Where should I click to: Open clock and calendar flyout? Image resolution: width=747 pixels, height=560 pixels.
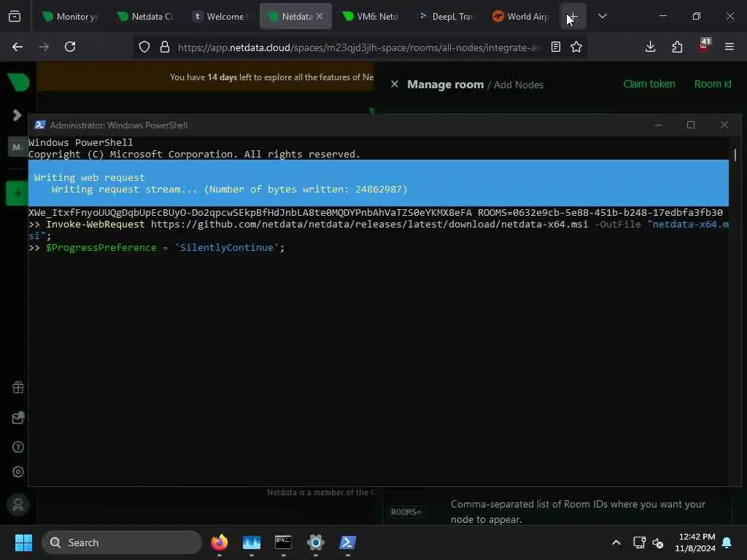(x=694, y=542)
